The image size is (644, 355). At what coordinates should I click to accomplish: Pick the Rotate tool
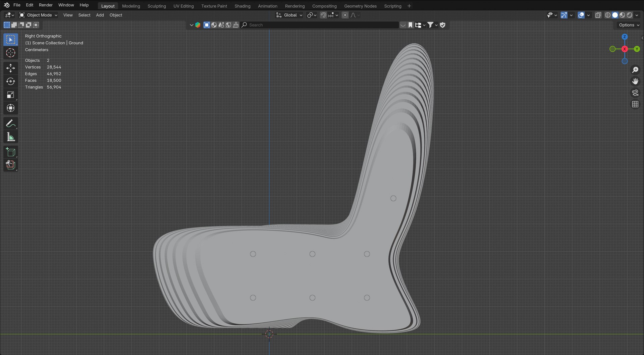pos(11,82)
